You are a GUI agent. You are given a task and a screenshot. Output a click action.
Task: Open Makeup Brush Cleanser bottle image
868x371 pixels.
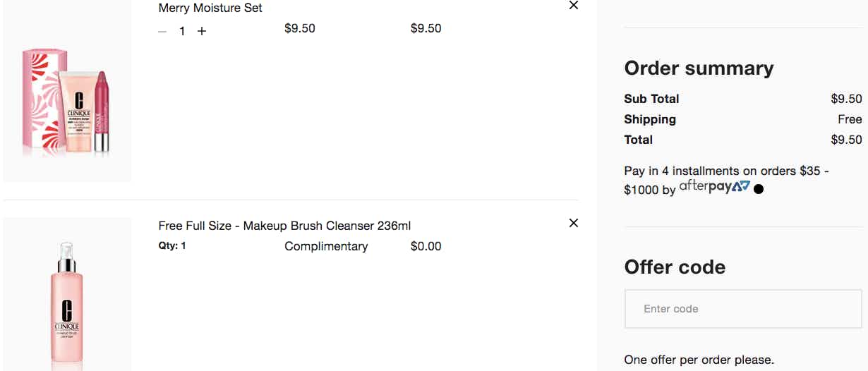[x=67, y=294]
